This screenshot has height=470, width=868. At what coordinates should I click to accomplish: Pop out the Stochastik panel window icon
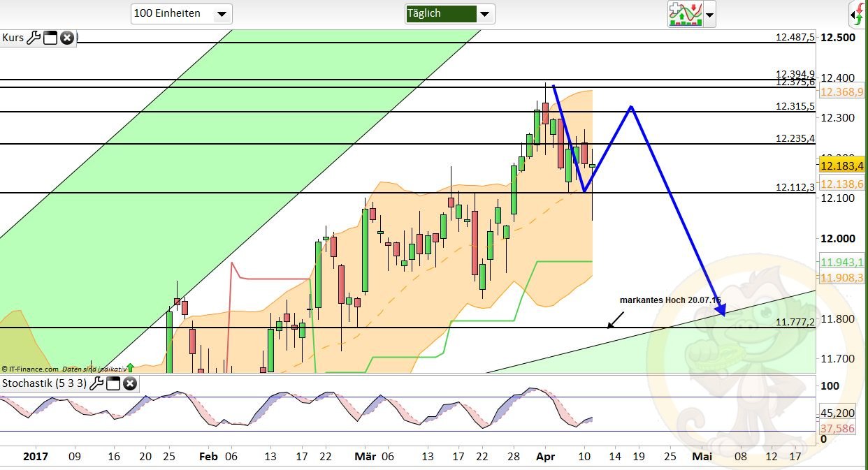coord(114,383)
